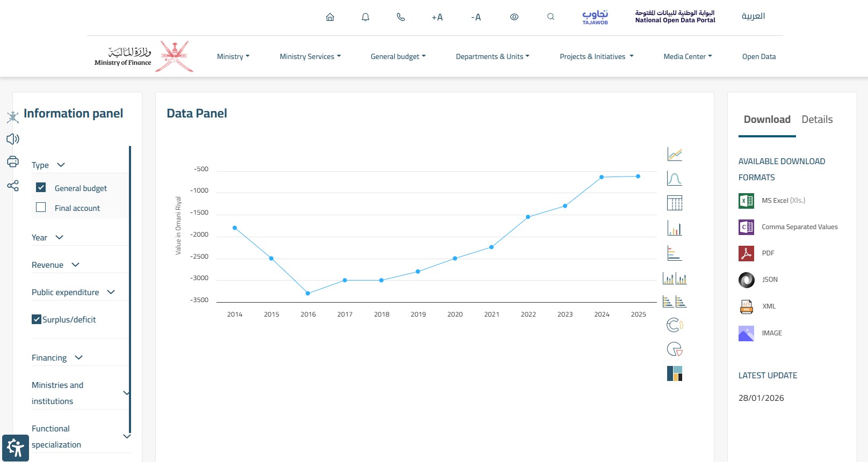
Task: Click the print icon in sidebar
Action: tap(13, 162)
